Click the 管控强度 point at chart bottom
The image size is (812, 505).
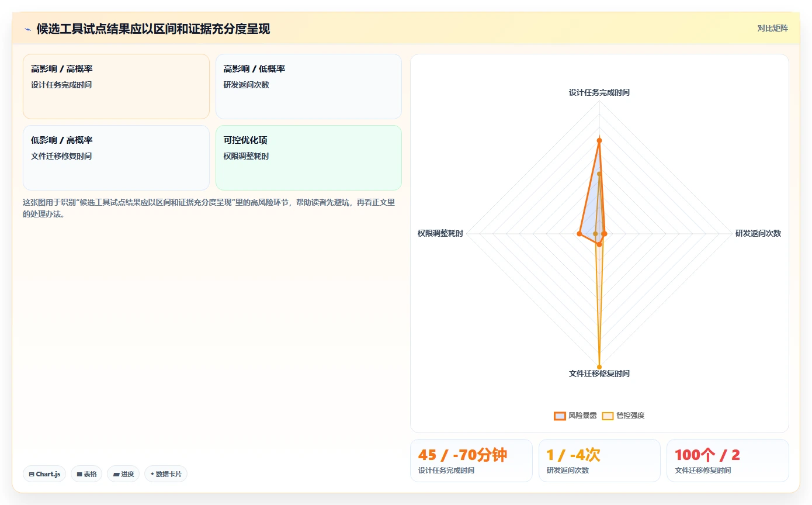point(599,367)
